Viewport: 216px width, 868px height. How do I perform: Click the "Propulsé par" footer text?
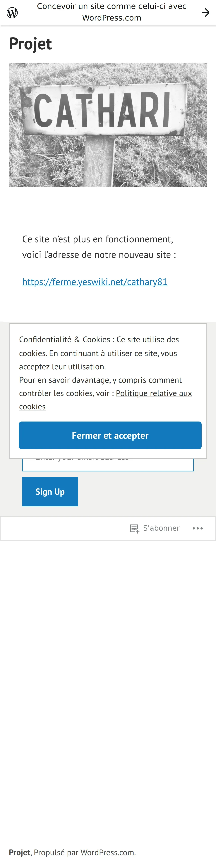[56, 852]
